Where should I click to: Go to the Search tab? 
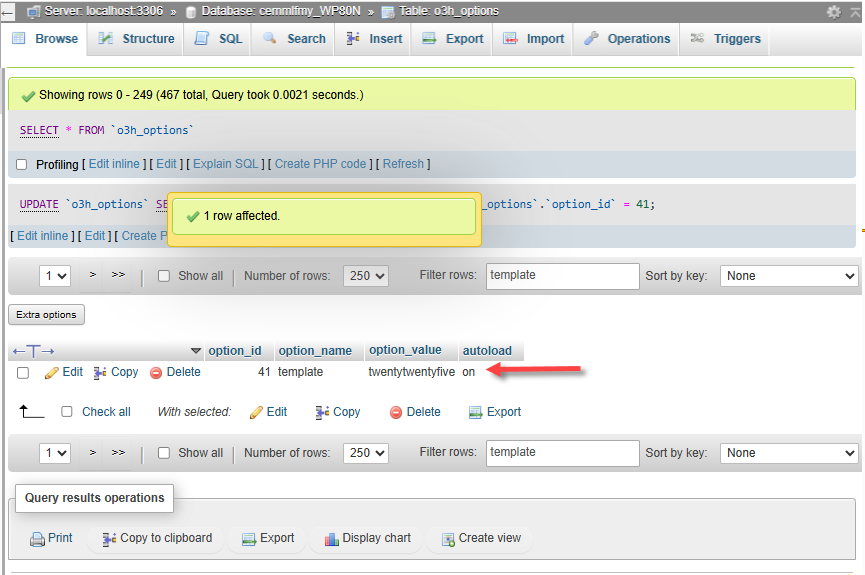pos(295,39)
